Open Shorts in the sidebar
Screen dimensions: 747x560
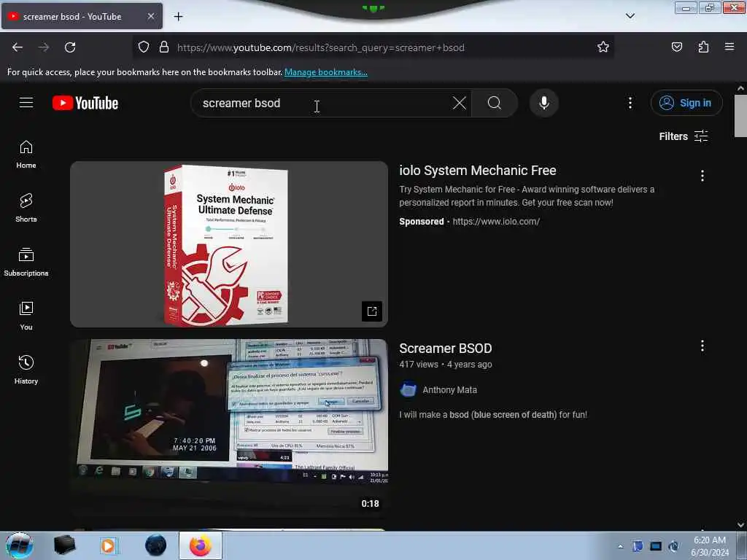(x=26, y=208)
